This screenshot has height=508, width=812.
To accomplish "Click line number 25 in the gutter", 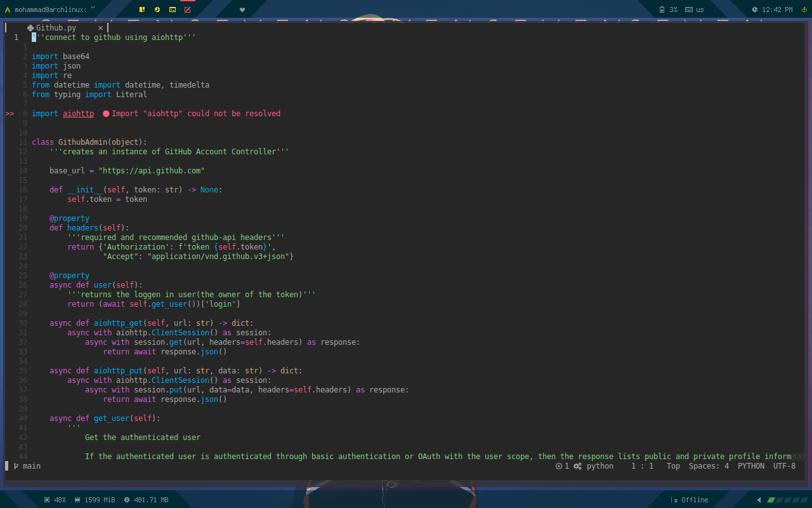I will tap(23, 276).
